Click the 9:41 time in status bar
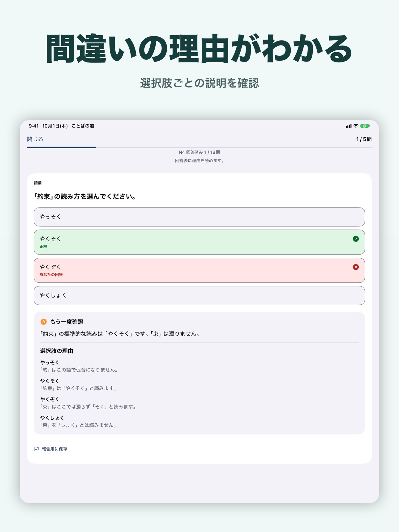 point(34,126)
